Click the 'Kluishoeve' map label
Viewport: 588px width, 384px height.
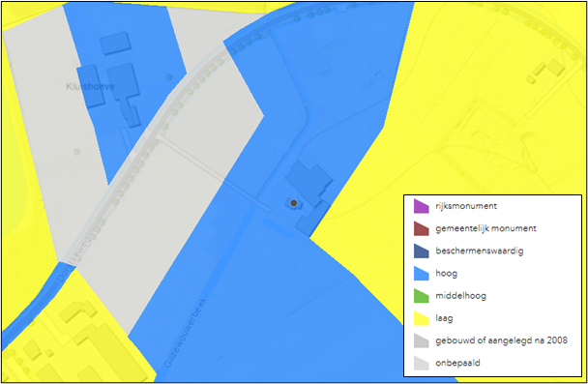pyautogui.click(x=90, y=87)
